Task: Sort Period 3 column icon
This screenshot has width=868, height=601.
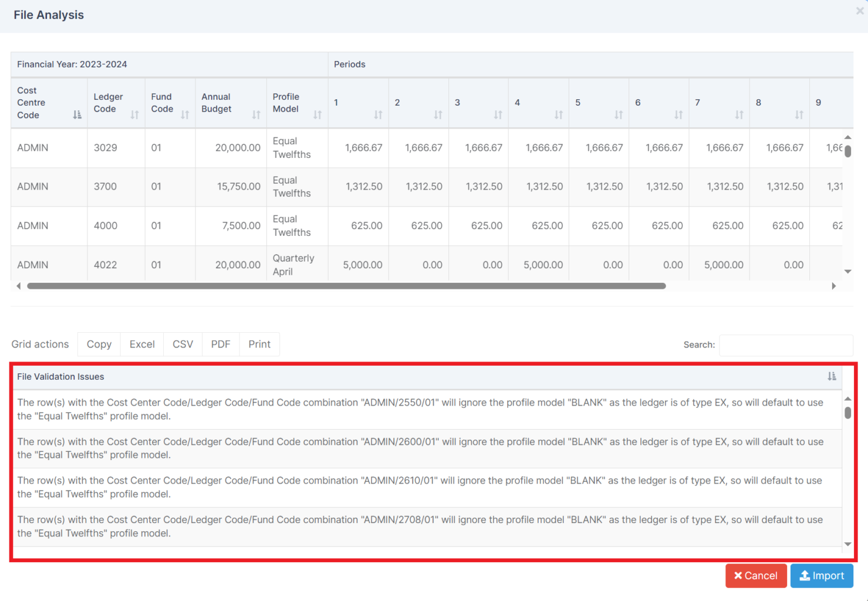Action: point(498,115)
